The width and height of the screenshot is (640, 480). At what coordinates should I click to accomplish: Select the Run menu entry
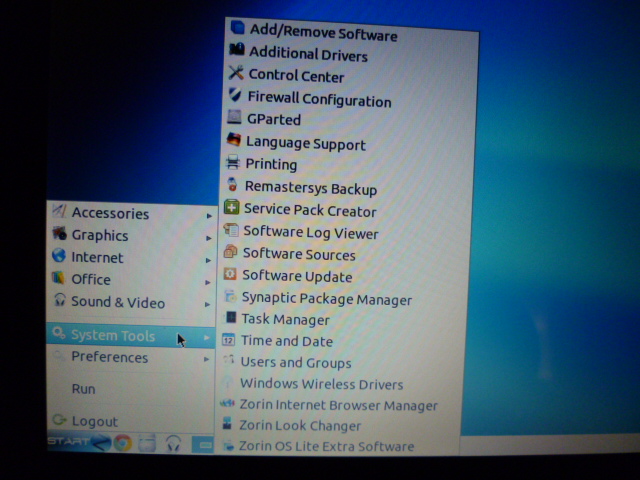130,388
